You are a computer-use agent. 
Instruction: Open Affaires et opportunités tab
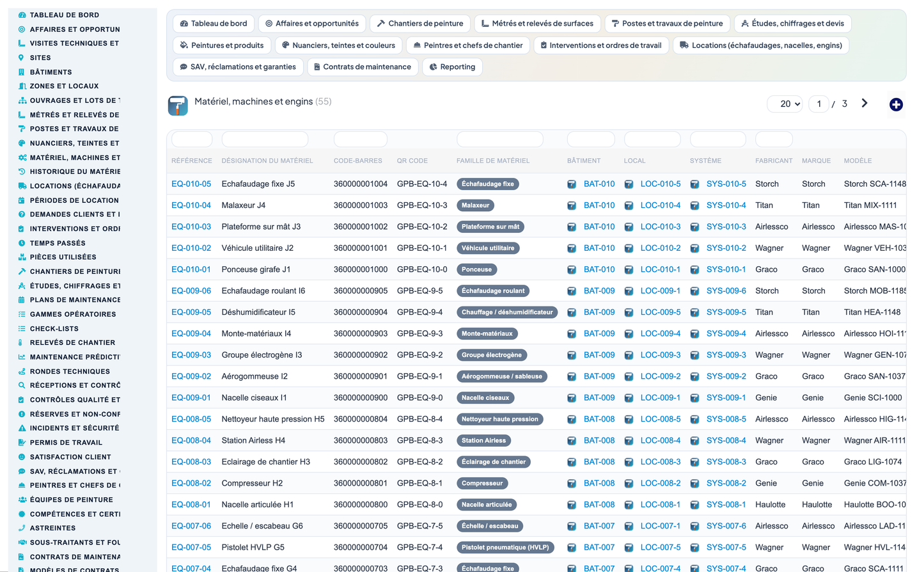coord(312,24)
